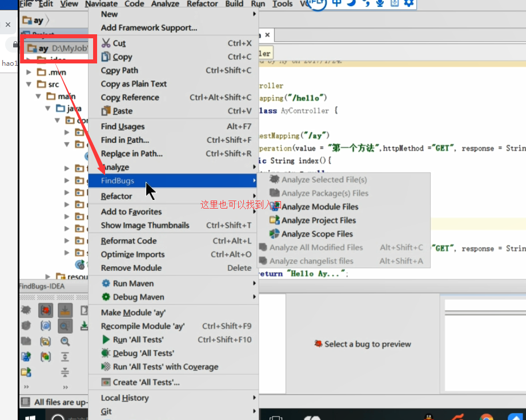Toggle the iFLY moon icon

point(351,3)
